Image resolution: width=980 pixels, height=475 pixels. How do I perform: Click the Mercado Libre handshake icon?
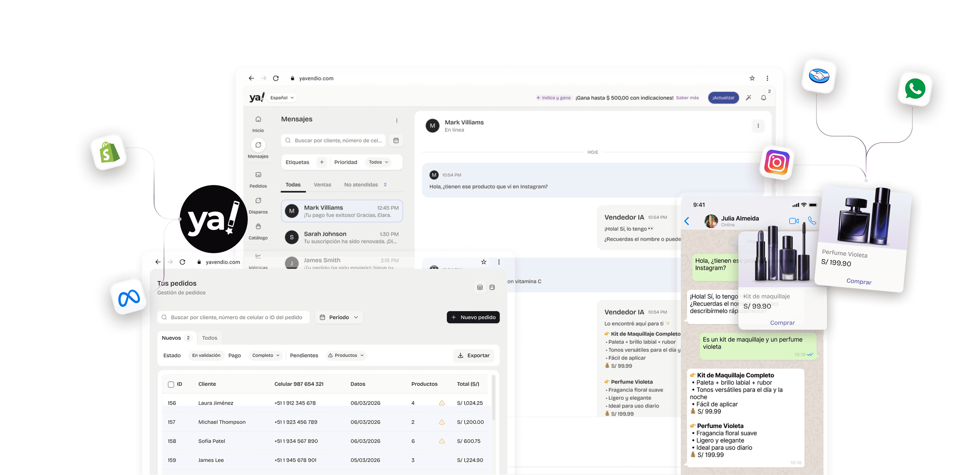[x=819, y=76]
